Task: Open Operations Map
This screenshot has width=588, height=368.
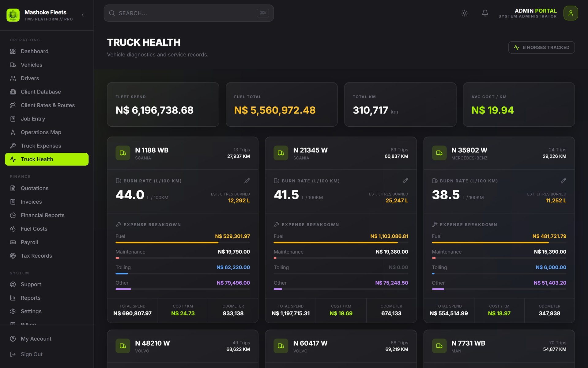Action: [x=47, y=132]
